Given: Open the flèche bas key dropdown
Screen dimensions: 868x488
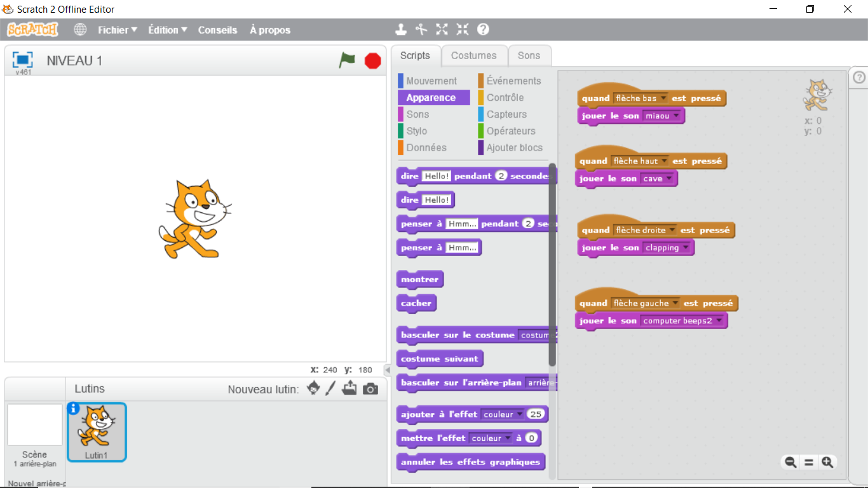Looking at the screenshot, I should pyautogui.click(x=641, y=98).
